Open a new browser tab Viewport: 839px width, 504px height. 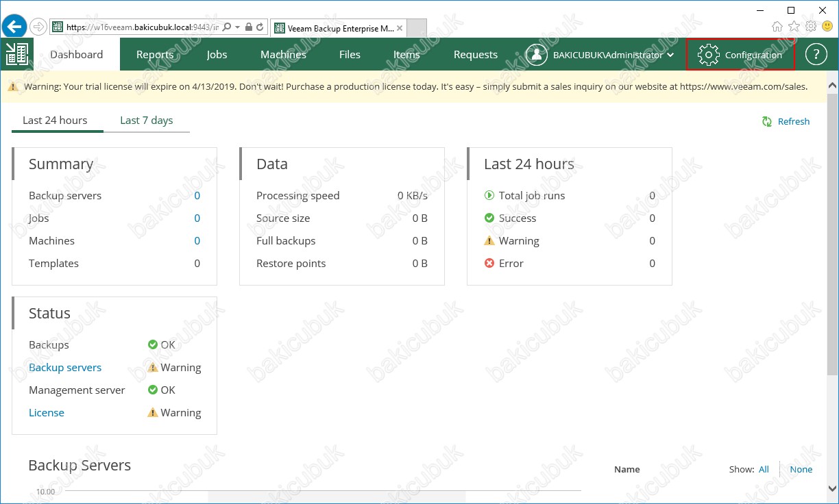tap(417, 29)
